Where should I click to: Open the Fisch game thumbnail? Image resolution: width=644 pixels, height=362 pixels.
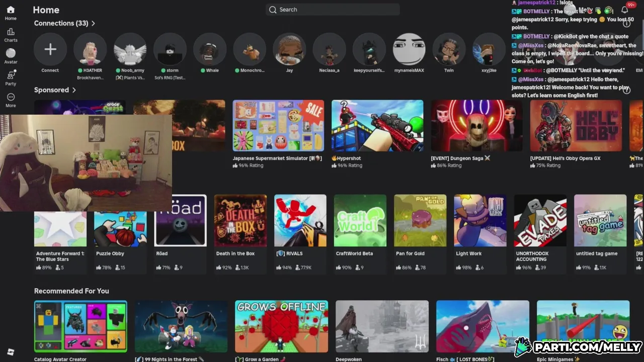483,326
